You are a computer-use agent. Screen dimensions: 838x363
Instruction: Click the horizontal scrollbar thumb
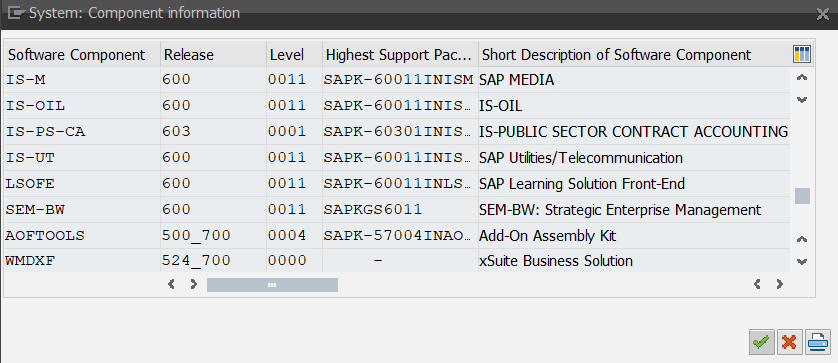tap(272, 284)
